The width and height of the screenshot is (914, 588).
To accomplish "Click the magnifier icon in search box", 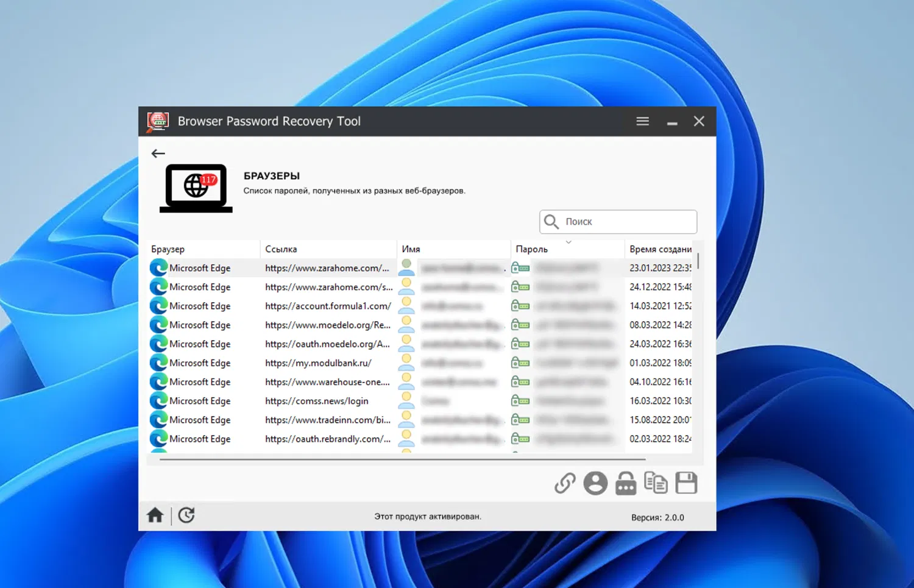I will coord(551,222).
